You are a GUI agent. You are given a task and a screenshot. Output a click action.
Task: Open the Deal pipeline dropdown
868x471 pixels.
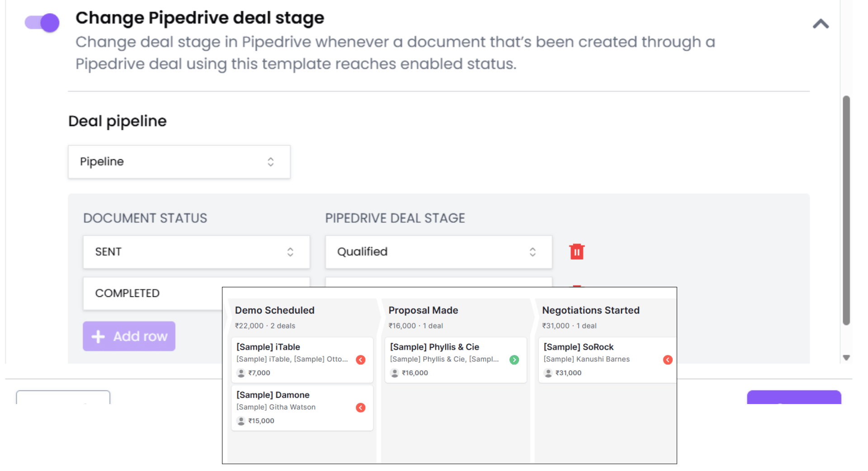(x=179, y=162)
